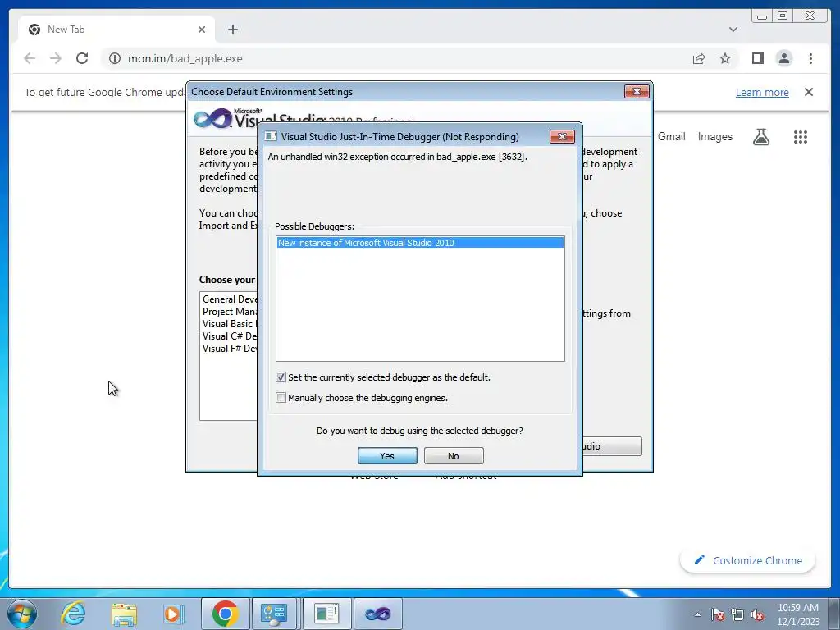Select the New Tab browser tab

point(116,30)
